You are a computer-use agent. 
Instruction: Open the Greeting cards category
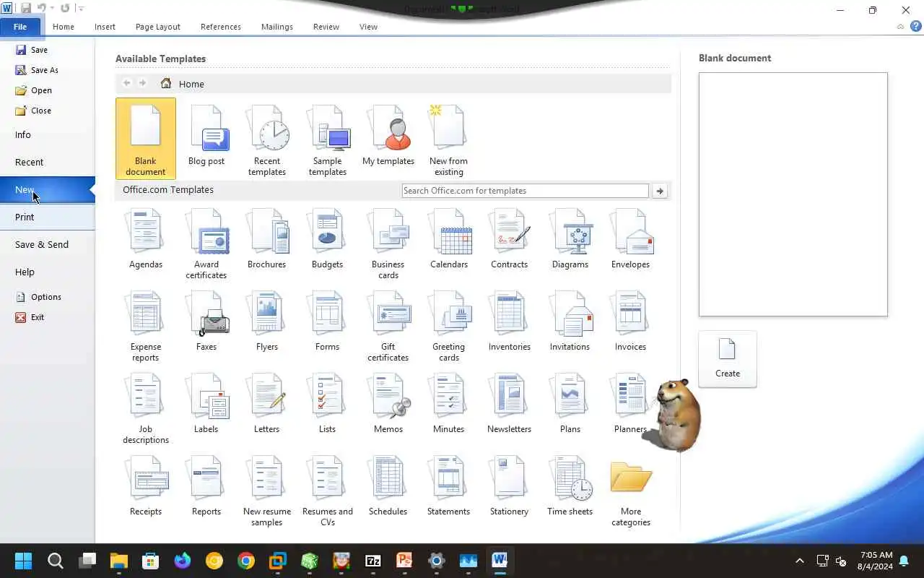[449, 327]
